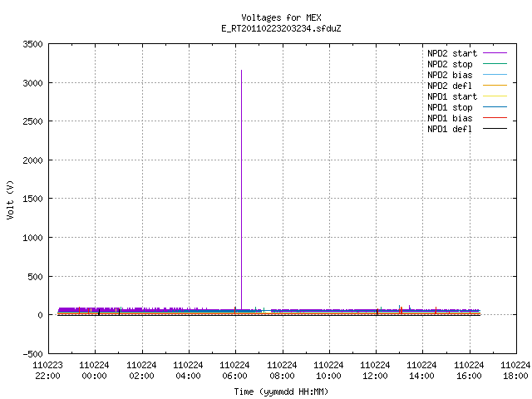Click the 'NPD1 bias' legend label

coord(450,118)
